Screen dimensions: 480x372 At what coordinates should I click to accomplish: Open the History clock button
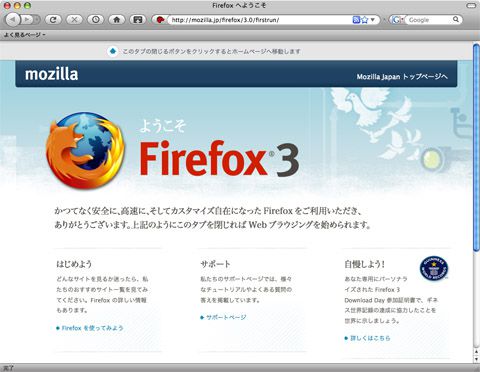96,20
